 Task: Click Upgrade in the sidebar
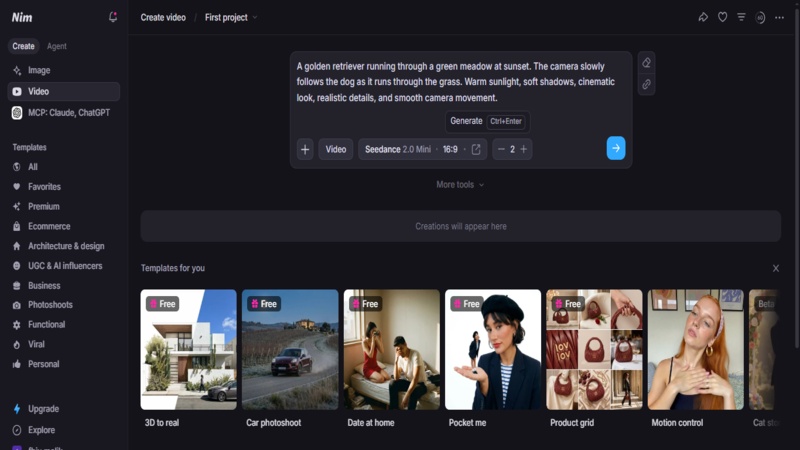coord(64,409)
